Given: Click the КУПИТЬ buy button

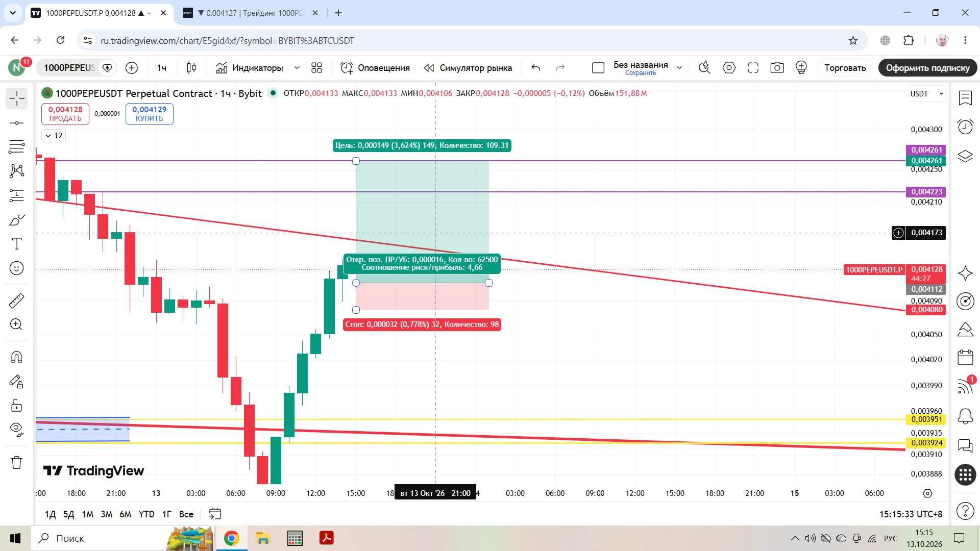Looking at the screenshot, I should (x=149, y=114).
